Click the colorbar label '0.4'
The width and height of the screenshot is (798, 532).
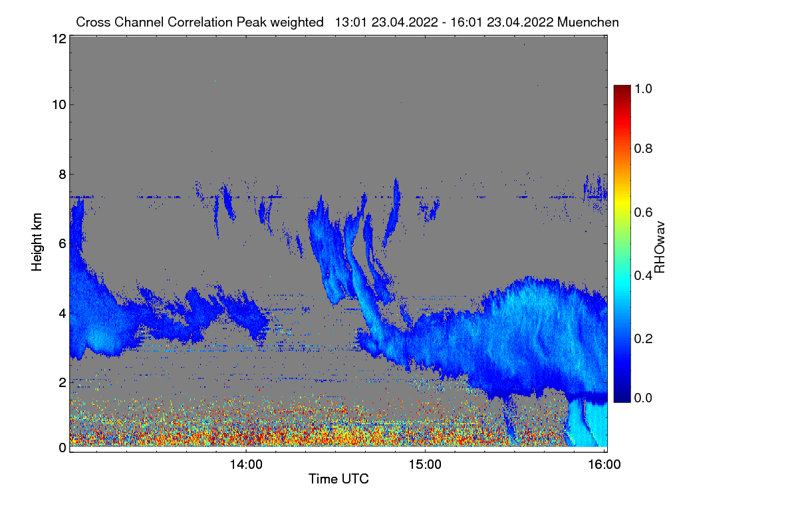coord(644,275)
